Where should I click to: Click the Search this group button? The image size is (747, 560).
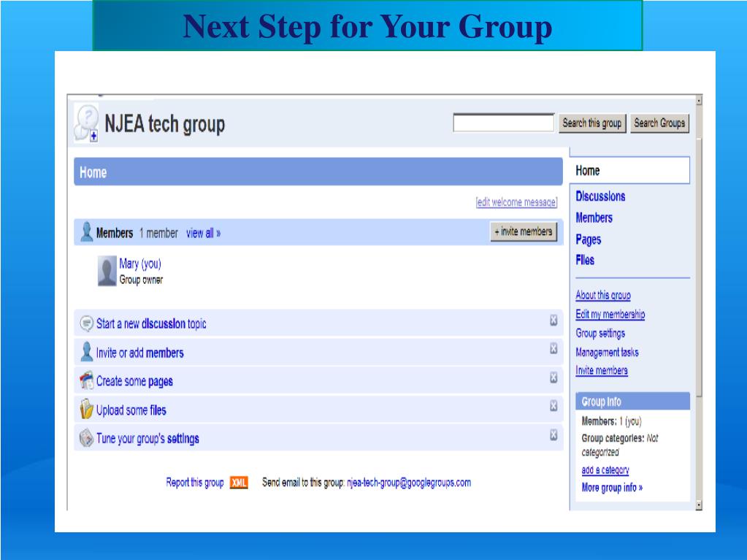coord(592,123)
